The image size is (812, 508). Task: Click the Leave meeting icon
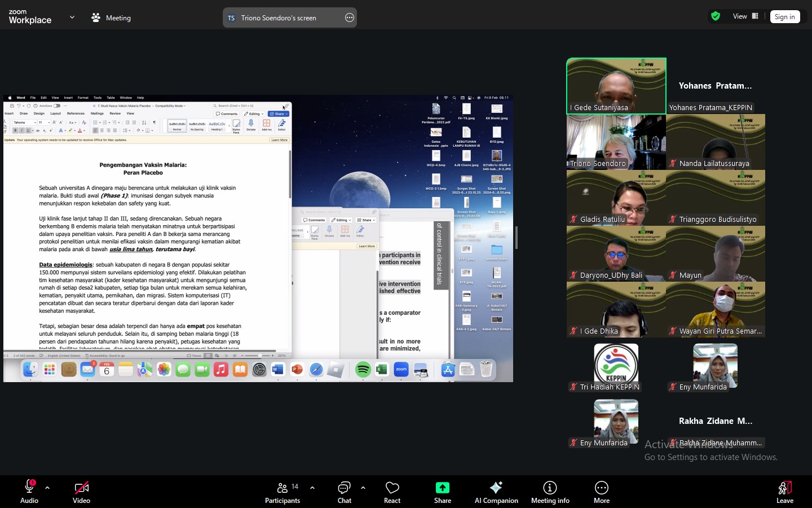pos(784,488)
